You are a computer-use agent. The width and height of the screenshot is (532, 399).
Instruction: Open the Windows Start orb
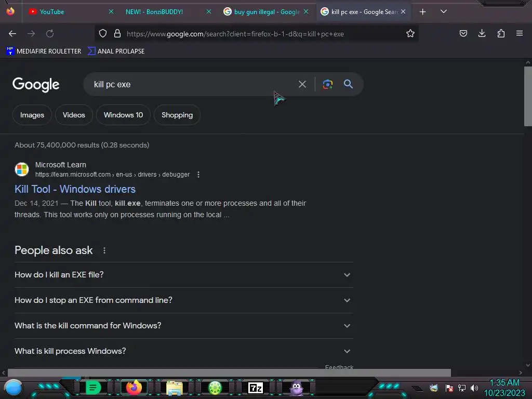tap(13, 388)
